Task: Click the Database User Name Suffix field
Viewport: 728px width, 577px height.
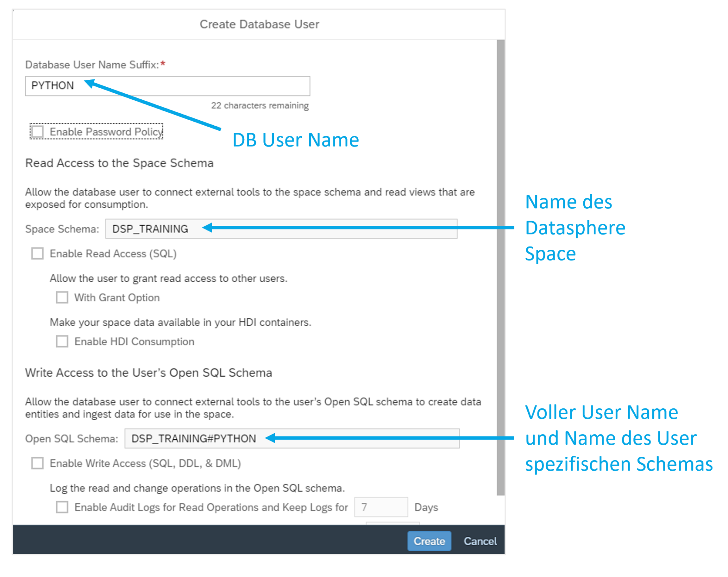Action: 167,85
